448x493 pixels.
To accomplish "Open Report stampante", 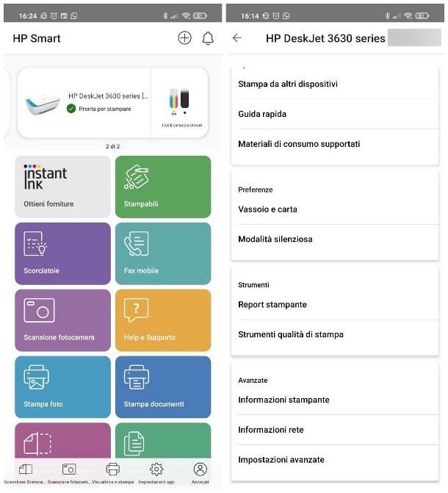I will point(335,304).
